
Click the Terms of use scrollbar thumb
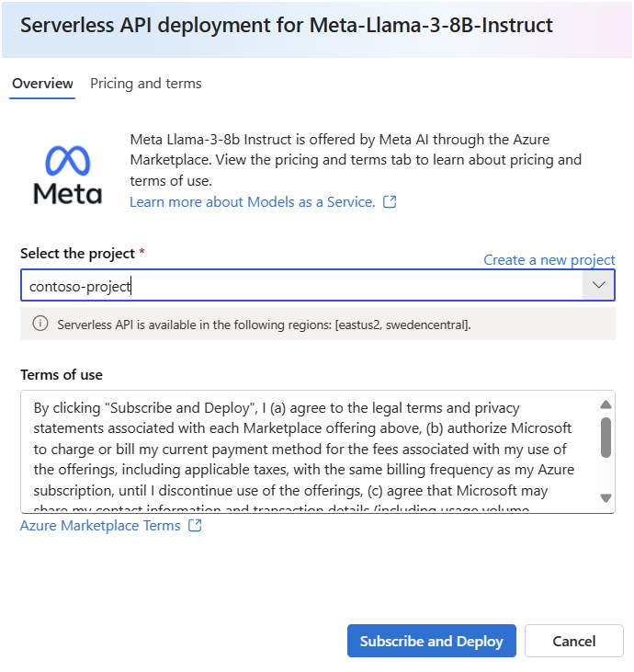(606, 438)
